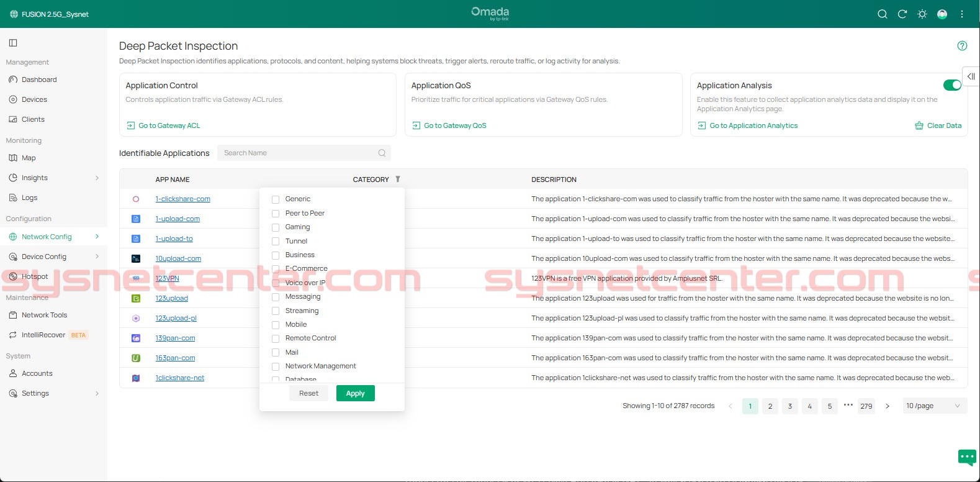The image size is (980, 482).
Task: Tick the Gaming category checkbox
Action: point(276,227)
